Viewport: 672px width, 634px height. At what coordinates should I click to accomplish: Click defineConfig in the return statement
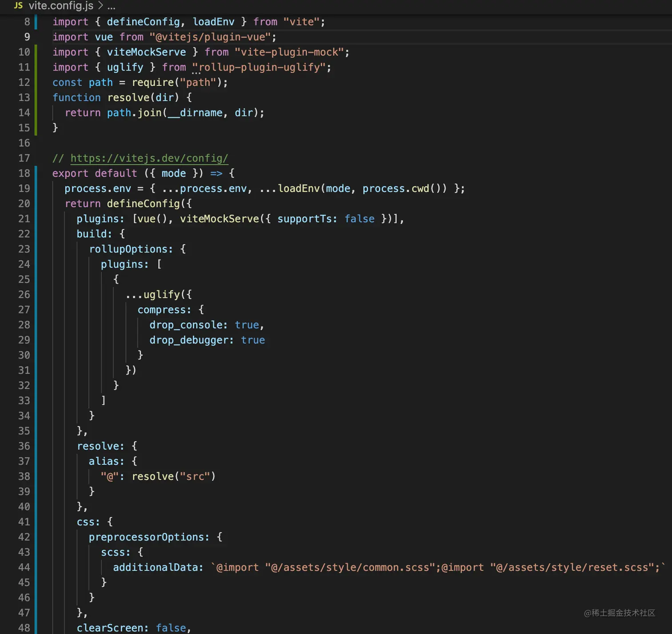click(143, 203)
